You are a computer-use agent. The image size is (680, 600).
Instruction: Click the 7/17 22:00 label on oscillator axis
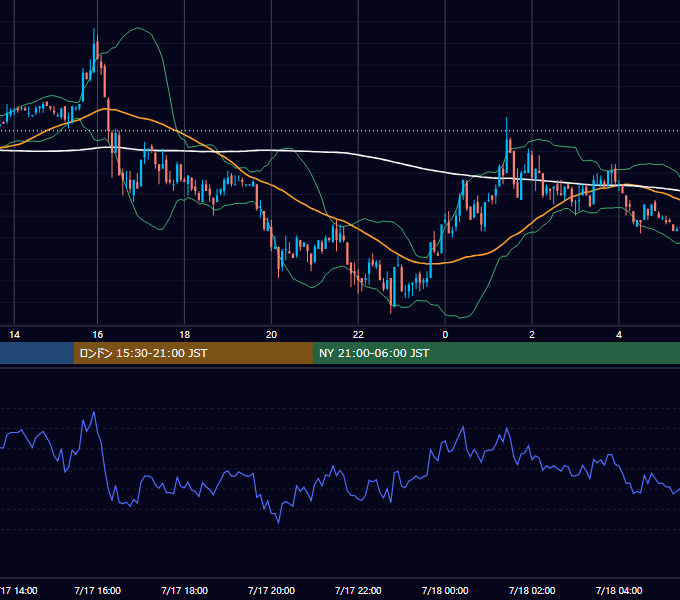(358, 590)
